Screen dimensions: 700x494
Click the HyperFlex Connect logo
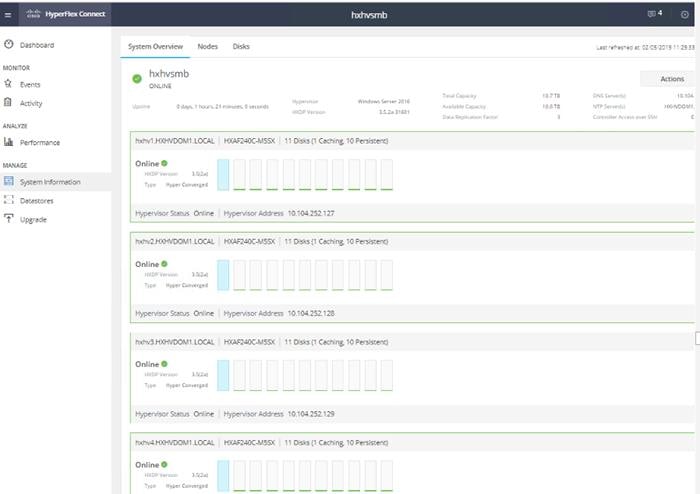pos(66,14)
